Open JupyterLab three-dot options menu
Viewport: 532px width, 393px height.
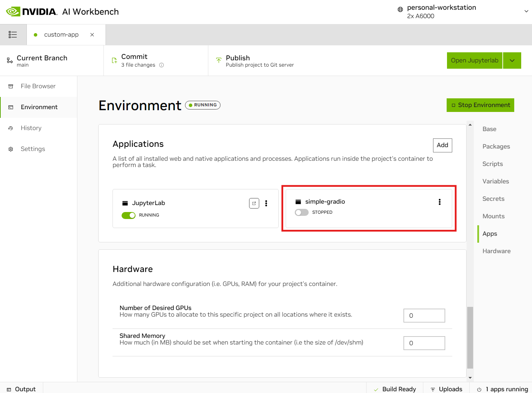[x=266, y=203]
